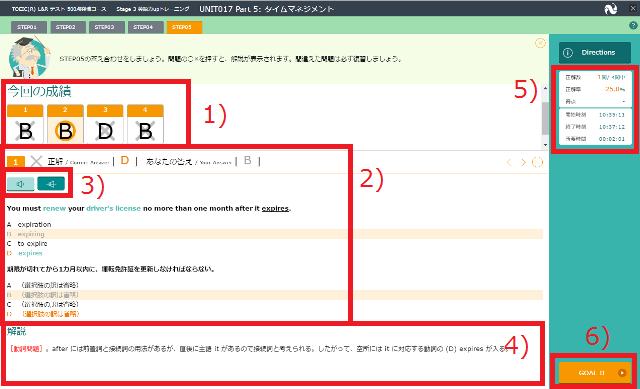This screenshot has height=389, width=640.
Task: Select result card 1 with answer B
Action: pos(25,124)
